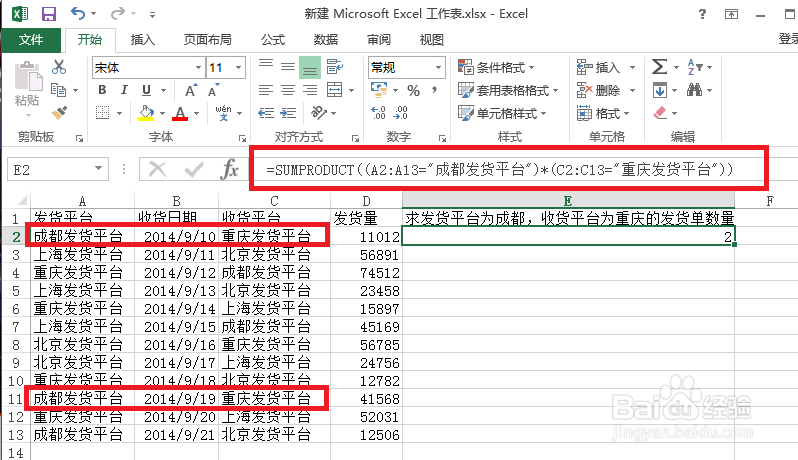Click the cancel X in formula bar
The image size is (798, 460).
[x=157, y=169]
